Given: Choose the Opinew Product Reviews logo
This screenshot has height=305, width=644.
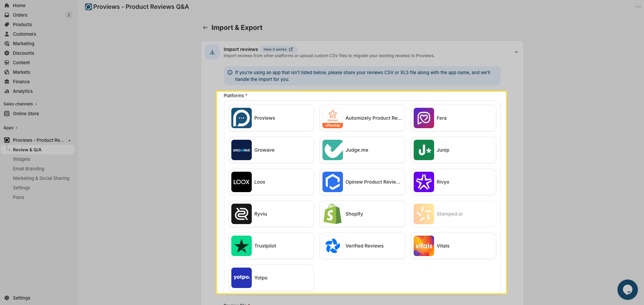Looking at the screenshot, I should (x=333, y=182).
